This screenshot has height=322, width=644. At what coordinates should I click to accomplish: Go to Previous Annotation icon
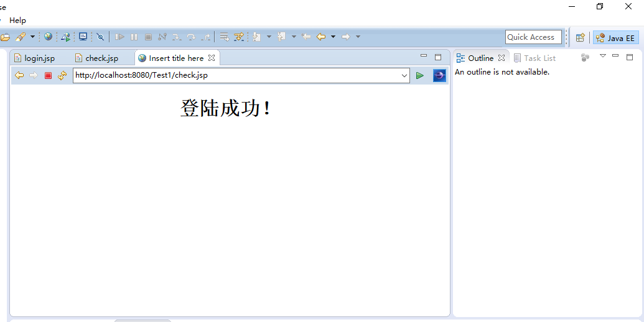281,37
